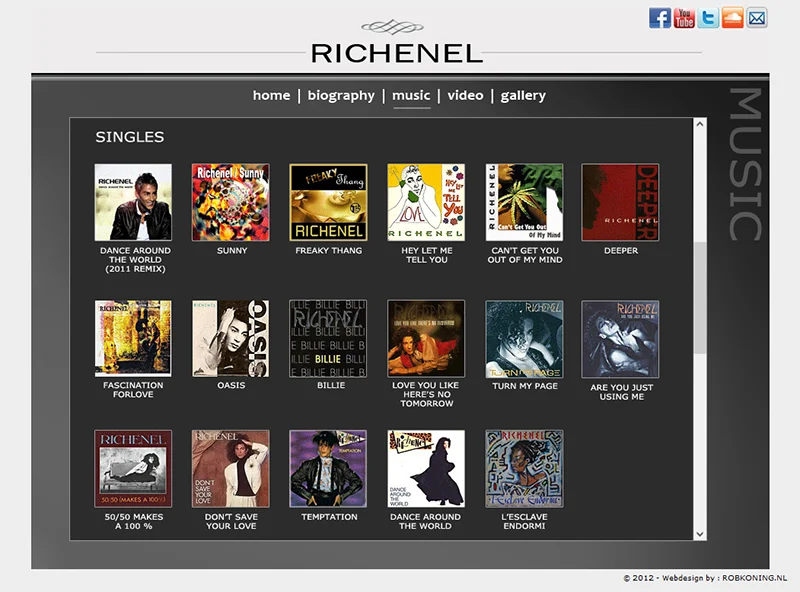Image resolution: width=800 pixels, height=592 pixels.
Task: Click the Turn My Page title link
Action: pyautogui.click(x=525, y=386)
